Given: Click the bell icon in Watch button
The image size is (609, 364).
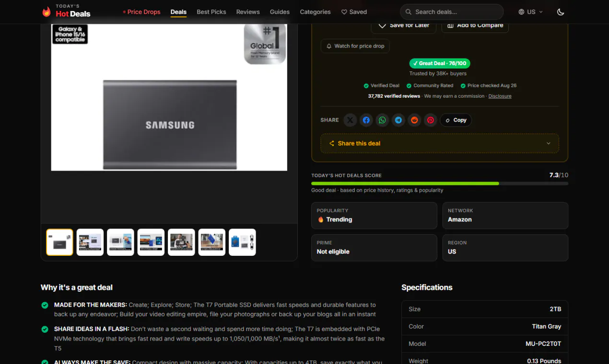Looking at the screenshot, I should coord(329,46).
